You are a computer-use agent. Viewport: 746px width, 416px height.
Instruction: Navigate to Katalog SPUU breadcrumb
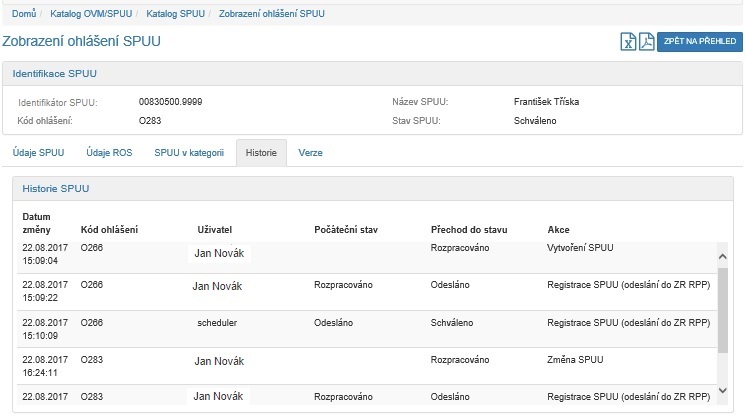(x=176, y=14)
